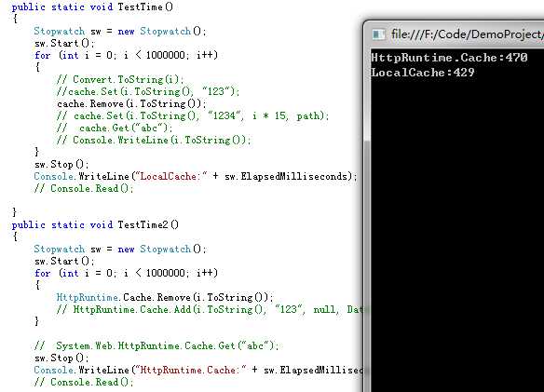Screen dimensions: 544x392
Task: Click 'Stopwatch sw = new Stopwatch();' in TestTime
Action: point(120,32)
